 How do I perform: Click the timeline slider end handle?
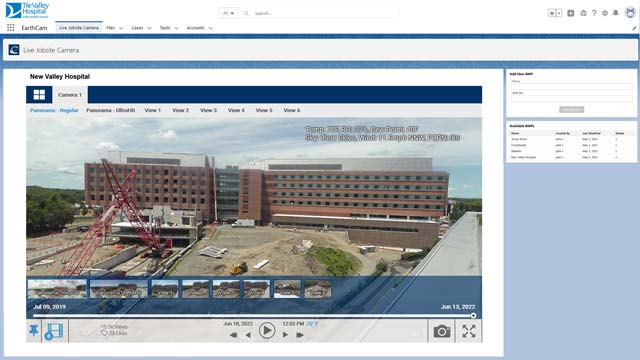[x=473, y=316]
